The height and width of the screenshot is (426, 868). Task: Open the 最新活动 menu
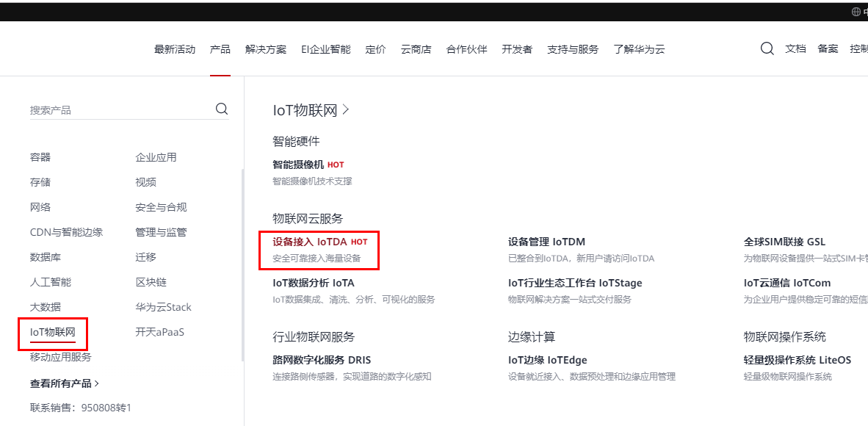point(174,49)
